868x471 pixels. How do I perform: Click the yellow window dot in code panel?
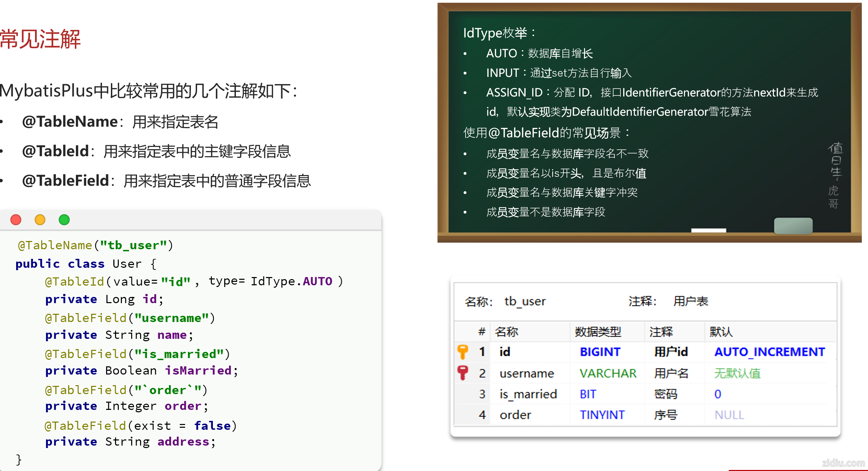(40, 220)
